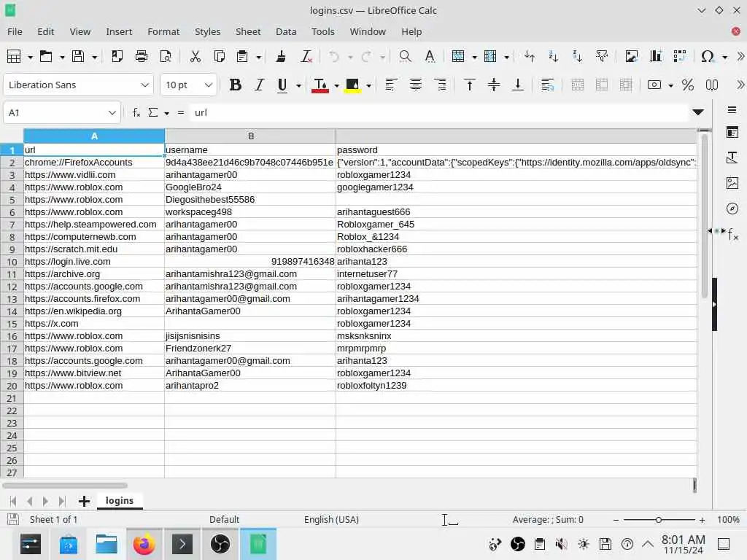This screenshot has width=747, height=560.
Task: Click the Sum sigma icon
Action: [153, 112]
